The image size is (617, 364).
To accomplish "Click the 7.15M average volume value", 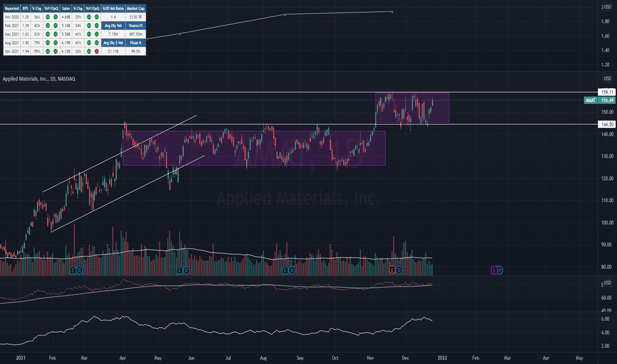I will coord(113,34).
